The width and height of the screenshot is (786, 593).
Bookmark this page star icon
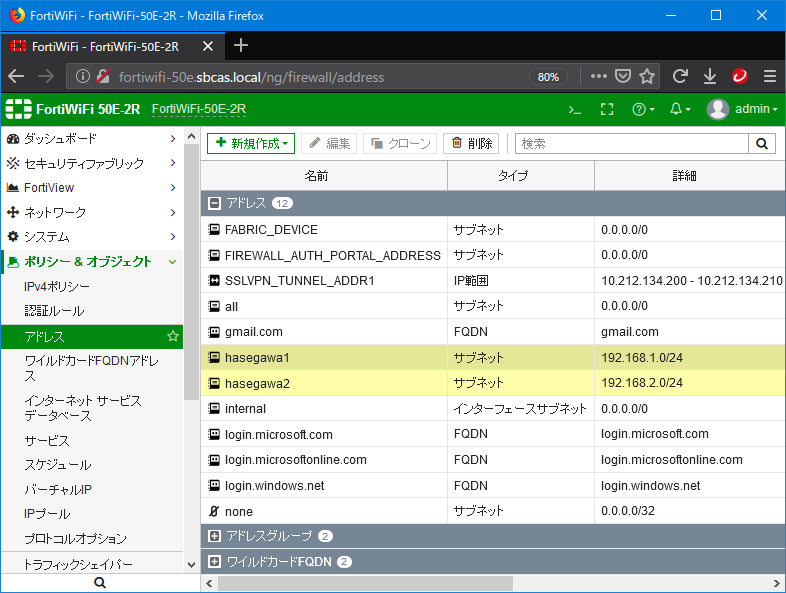(x=647, y=76)
